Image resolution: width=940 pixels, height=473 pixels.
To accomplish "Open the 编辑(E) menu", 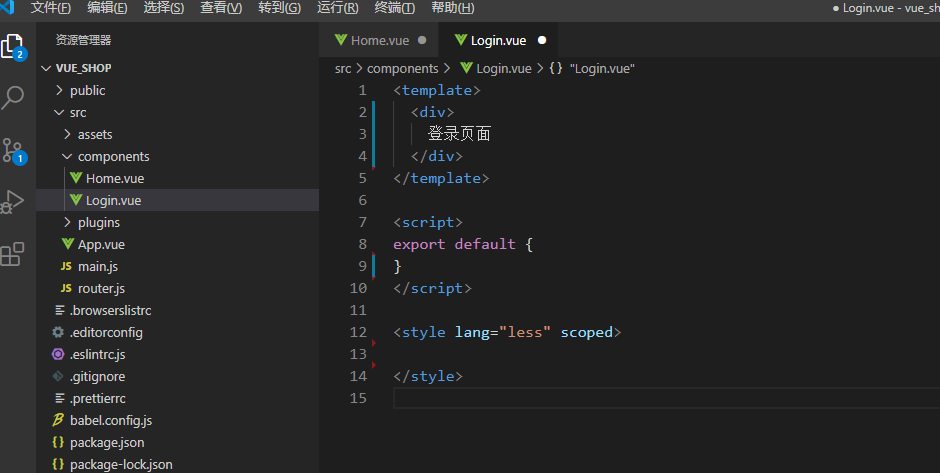I will (107, 8).
